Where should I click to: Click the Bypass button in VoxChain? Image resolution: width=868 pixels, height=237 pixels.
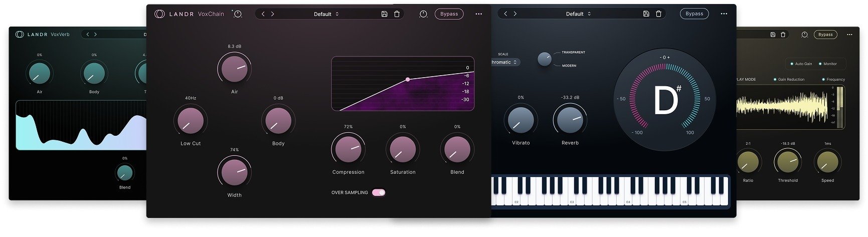coord(449,14)
